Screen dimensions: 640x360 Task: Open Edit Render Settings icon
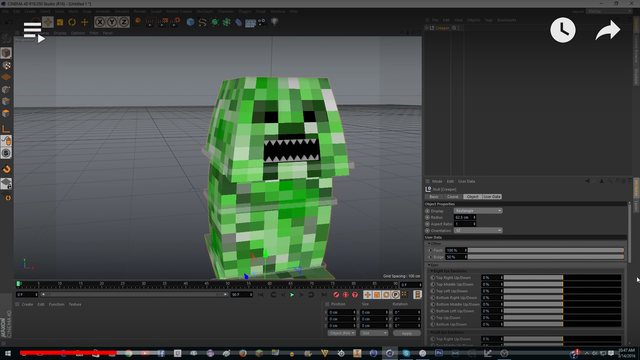(x=176, y=22)
